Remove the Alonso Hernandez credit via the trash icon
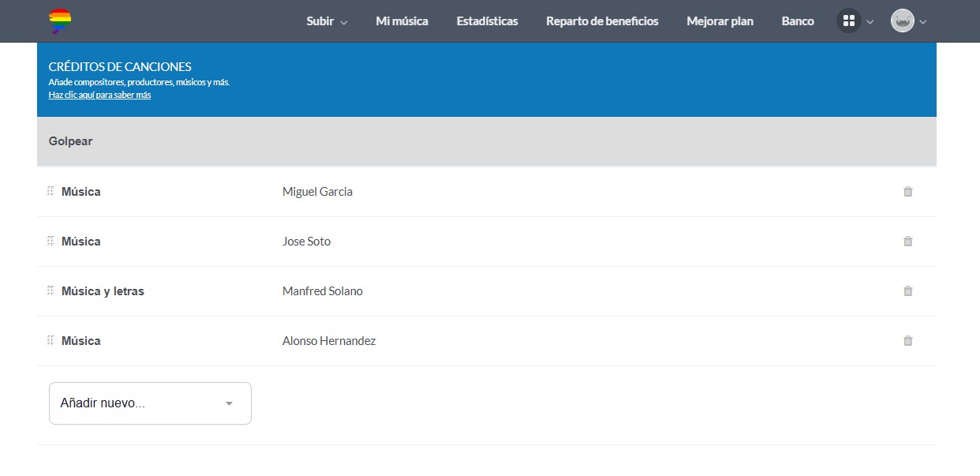The image size is (980, 476). (907, 341)
